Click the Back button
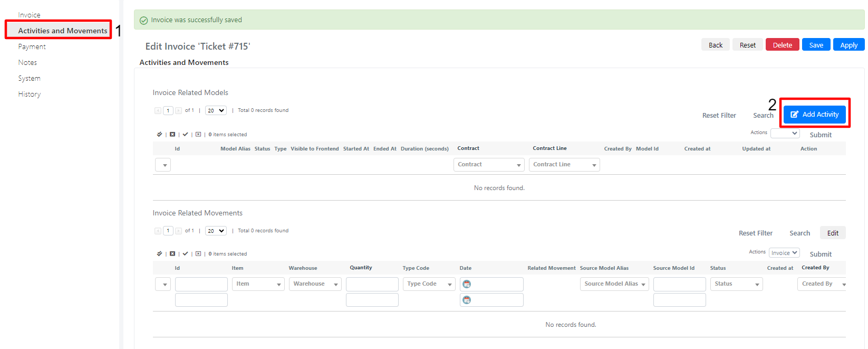Viewport: 868px width, 349px height. pos(716,45)
